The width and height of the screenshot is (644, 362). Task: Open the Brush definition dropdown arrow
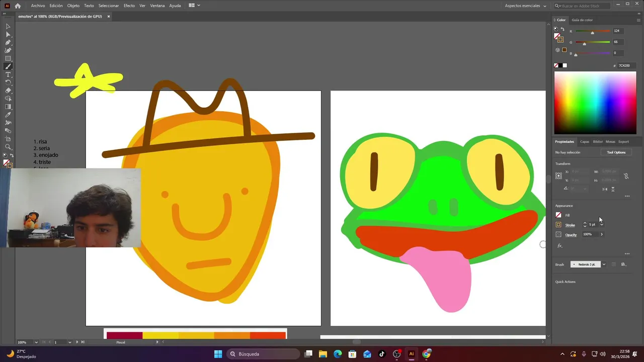coord(604,264)
